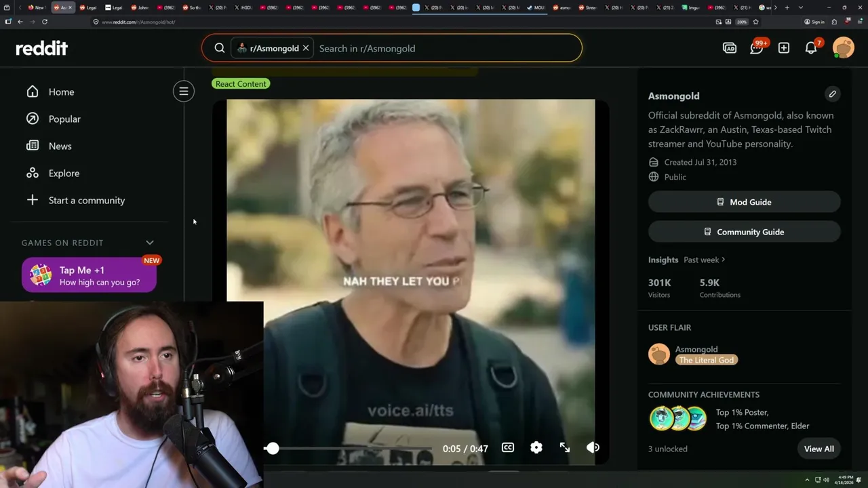Click the Asmongold user flair avatar
Screen dimensions: 868x488
click(659, 354)
